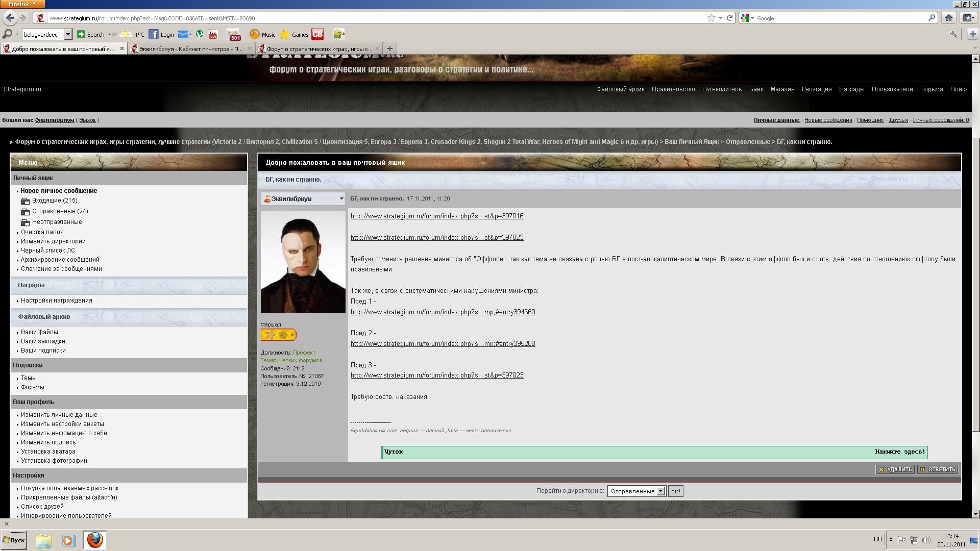Open YouTube from the toolbar icon

click(x=213, y=34)
